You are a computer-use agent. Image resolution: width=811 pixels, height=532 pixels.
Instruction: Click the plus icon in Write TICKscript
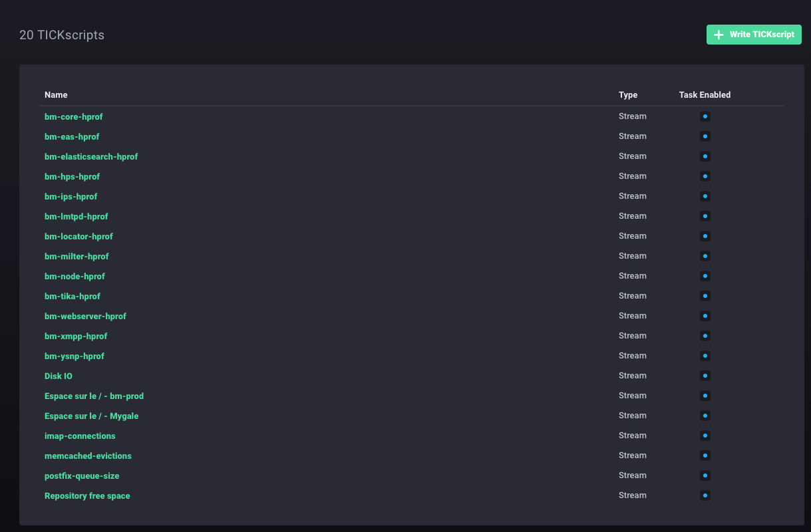(x=719, y=35)
